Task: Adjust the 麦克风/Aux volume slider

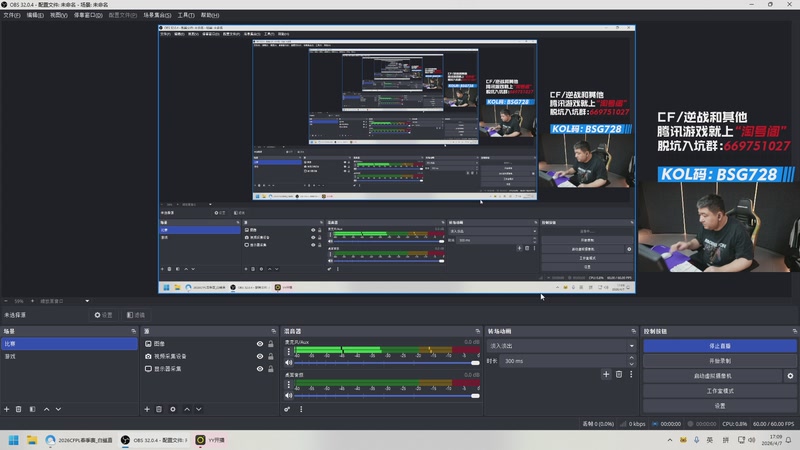Action: click(387, 363)
